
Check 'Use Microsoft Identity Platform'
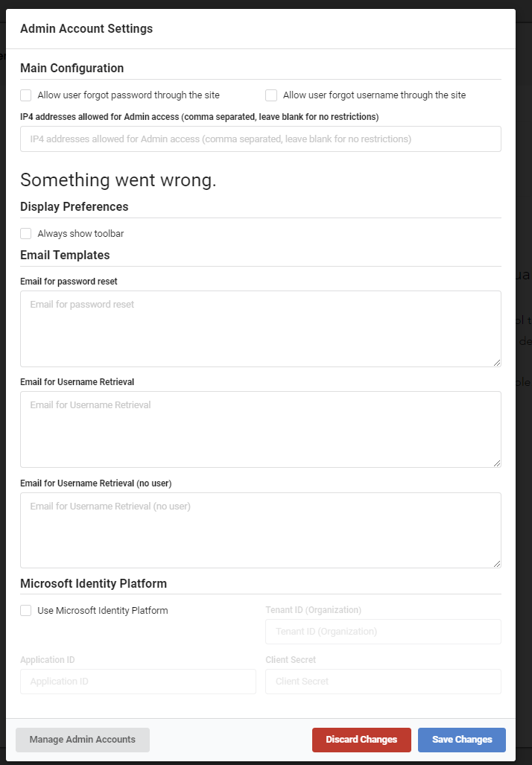tap(26, 611)
